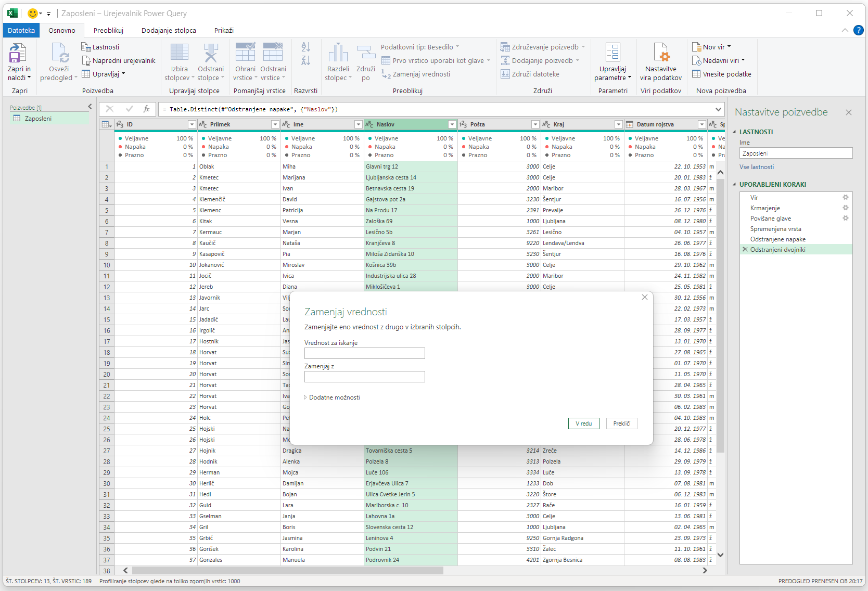Expand the formula bar

click(718, 109)
